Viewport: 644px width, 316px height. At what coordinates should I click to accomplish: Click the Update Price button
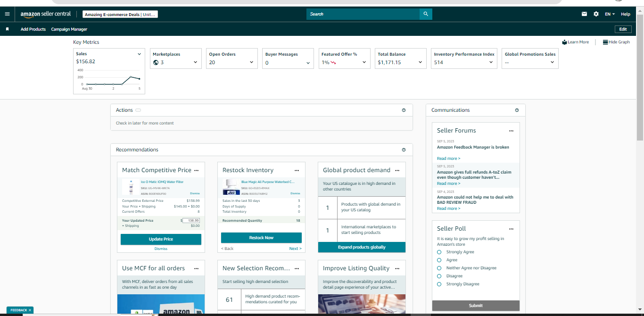161,239
